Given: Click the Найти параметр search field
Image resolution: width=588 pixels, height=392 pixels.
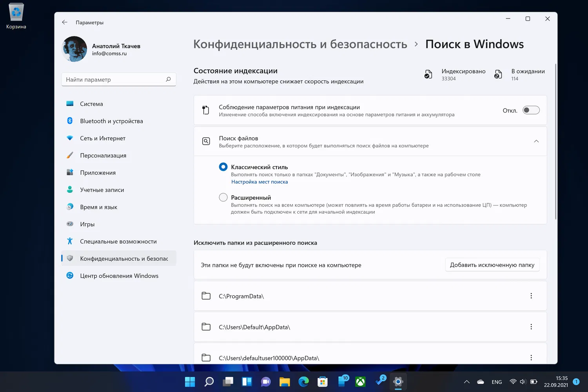Looking at the screenshot, I should 119,79.
